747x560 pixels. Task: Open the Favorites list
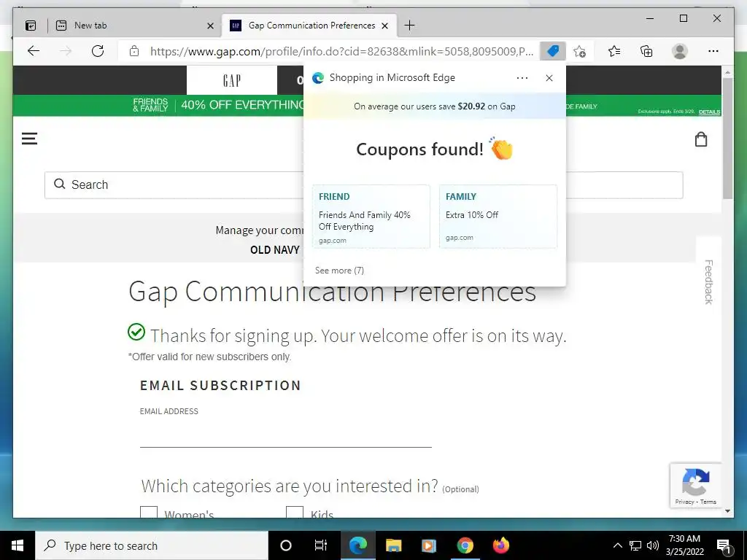(x=614, y=51)
